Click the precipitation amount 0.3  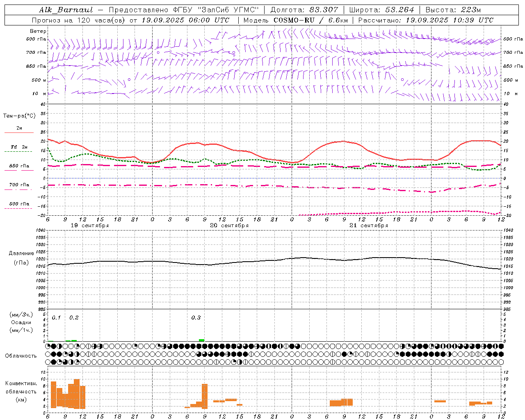click(196, 317)
